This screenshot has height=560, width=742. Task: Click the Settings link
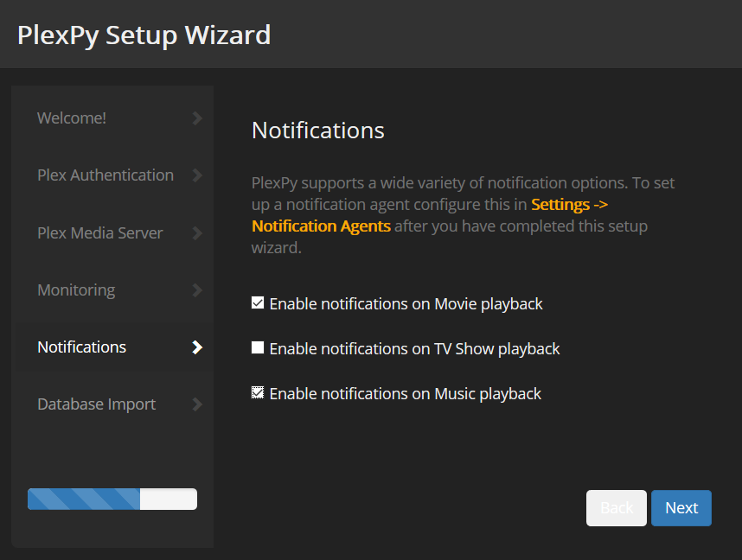point(560,204)
